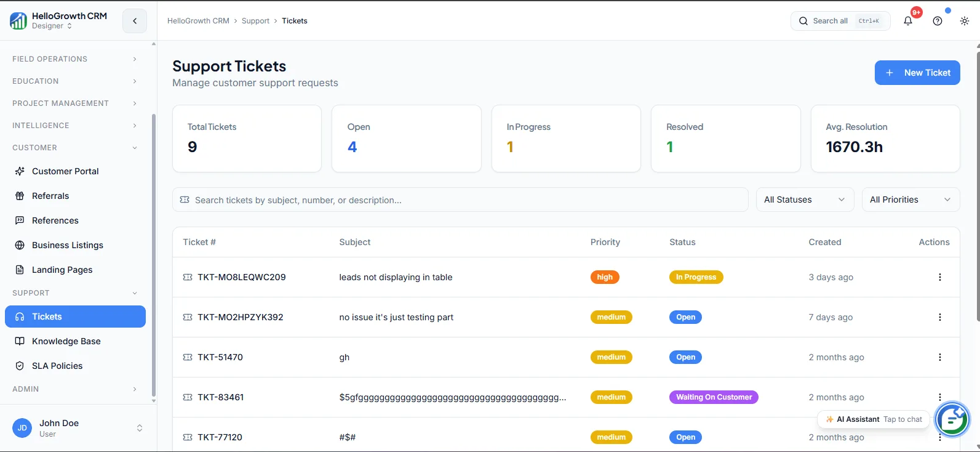Open actions menu for TKT-MO8LEQWC209
This screenshot has width=980, height=452.
(x=939, y=277)
